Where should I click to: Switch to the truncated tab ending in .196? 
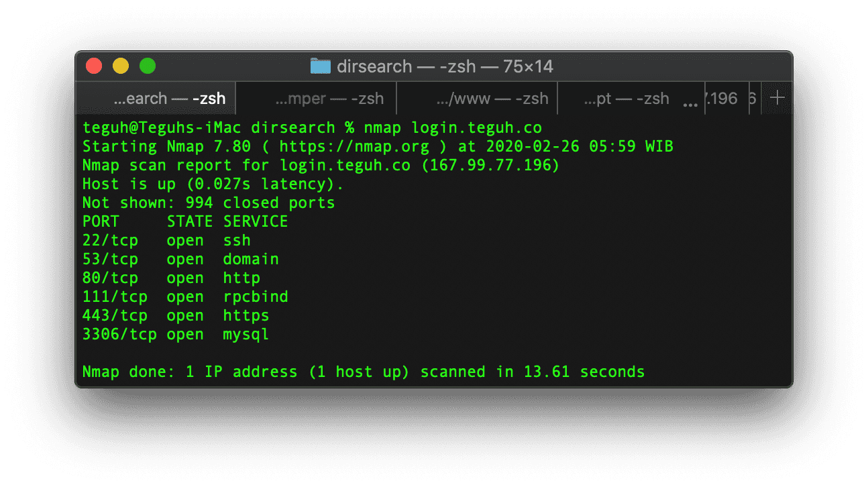point(723,99)
